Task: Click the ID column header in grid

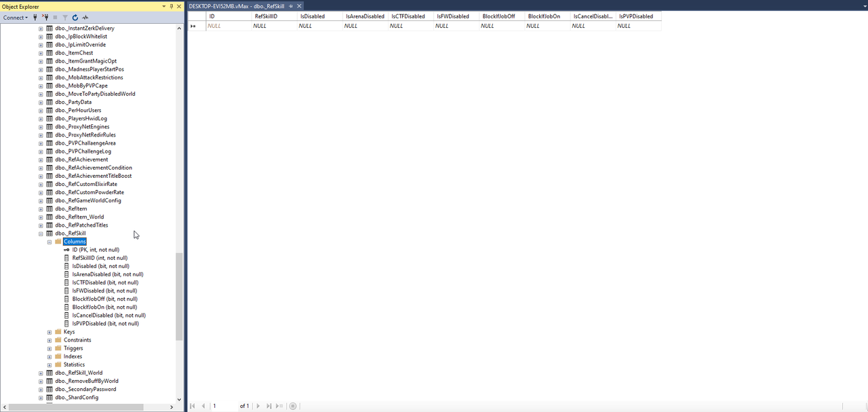Action: coord(229,16)
